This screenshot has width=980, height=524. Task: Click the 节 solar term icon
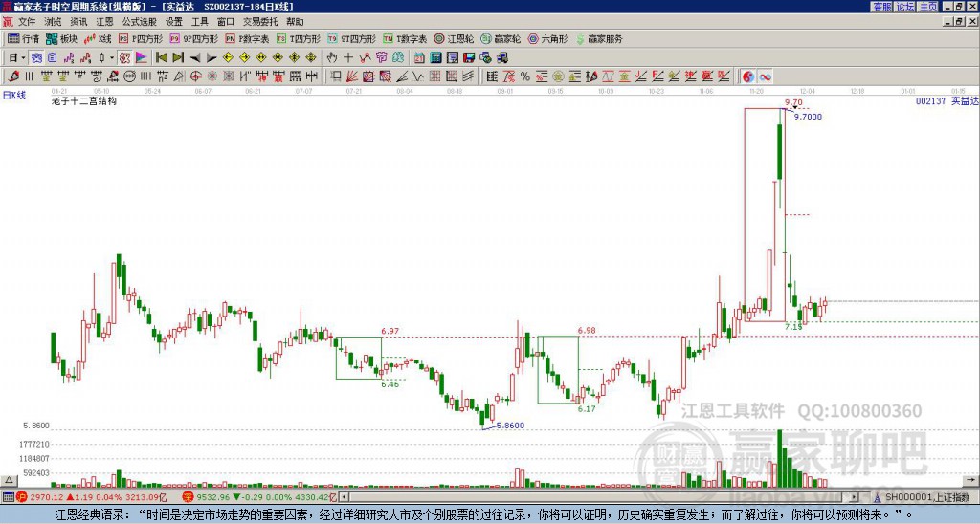381,58
